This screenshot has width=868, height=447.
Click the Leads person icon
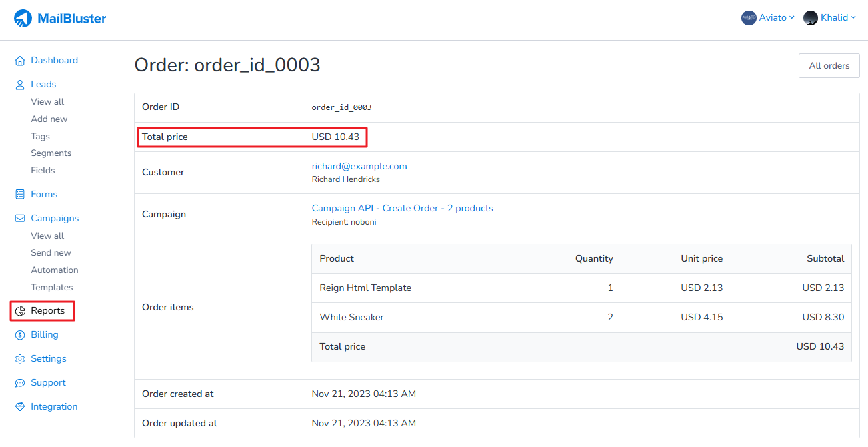pos(20,85)
